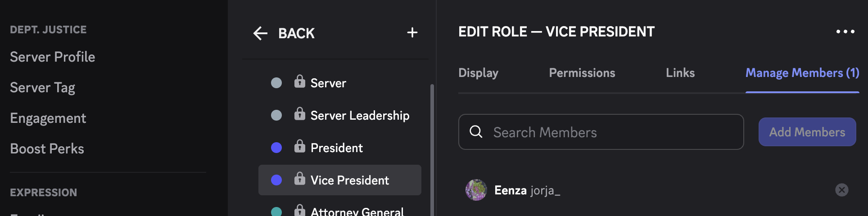Open the three-dot more options menu
Image resolution: width=868 pixels, height=216 pixels.
[845, 31]
